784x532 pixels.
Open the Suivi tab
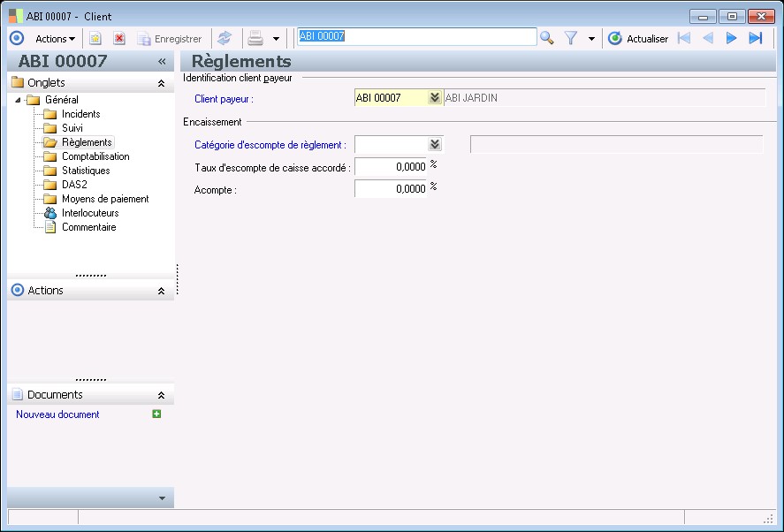pyautogui.click(x=72, y=128)
